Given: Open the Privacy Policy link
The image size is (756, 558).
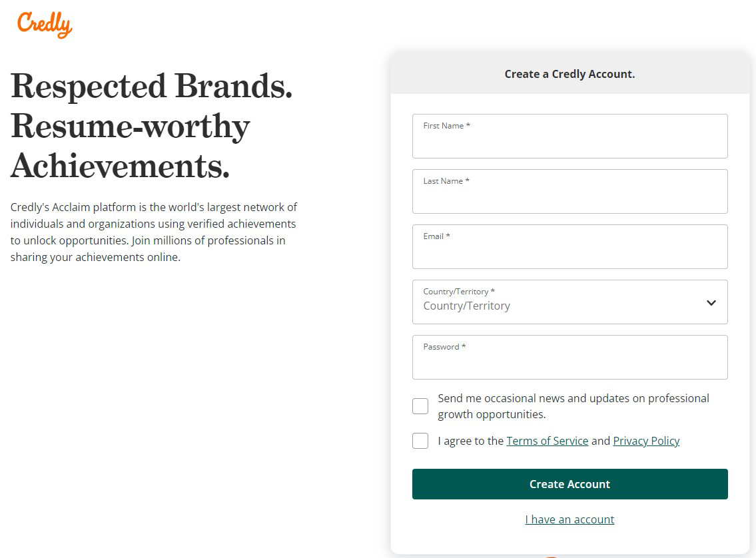Looking at the screenshot, I should click(x=646, y=441).
